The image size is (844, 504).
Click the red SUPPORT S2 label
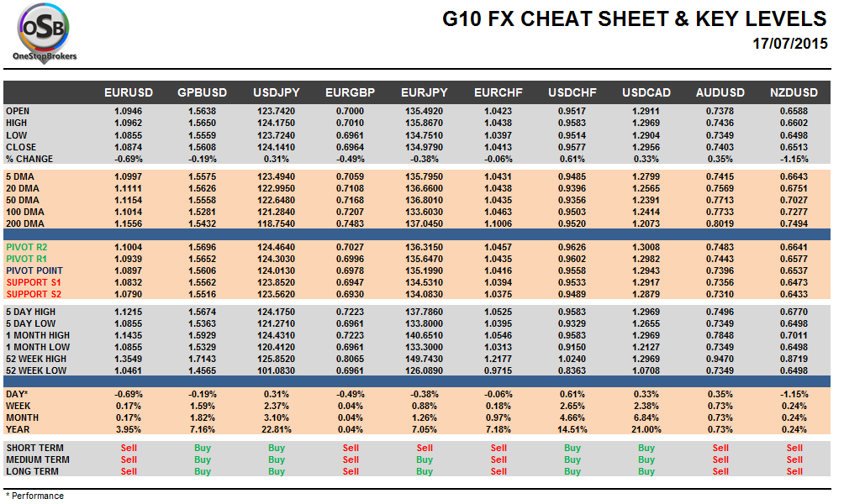point(33,294)
